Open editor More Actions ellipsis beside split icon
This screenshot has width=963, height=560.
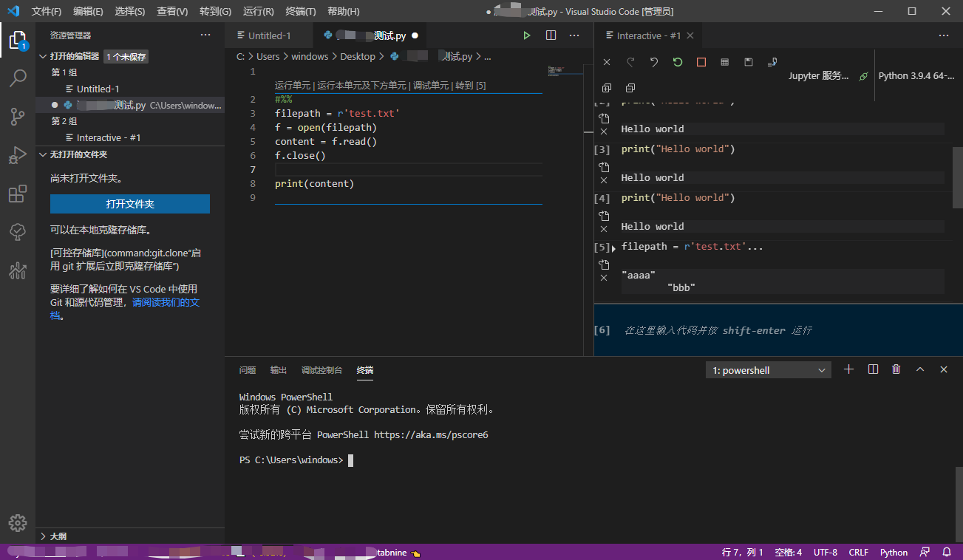(574, 35)
